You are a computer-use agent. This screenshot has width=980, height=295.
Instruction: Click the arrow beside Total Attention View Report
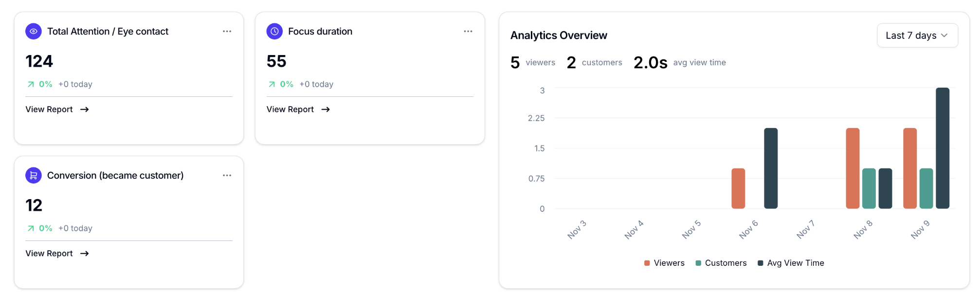85,110
